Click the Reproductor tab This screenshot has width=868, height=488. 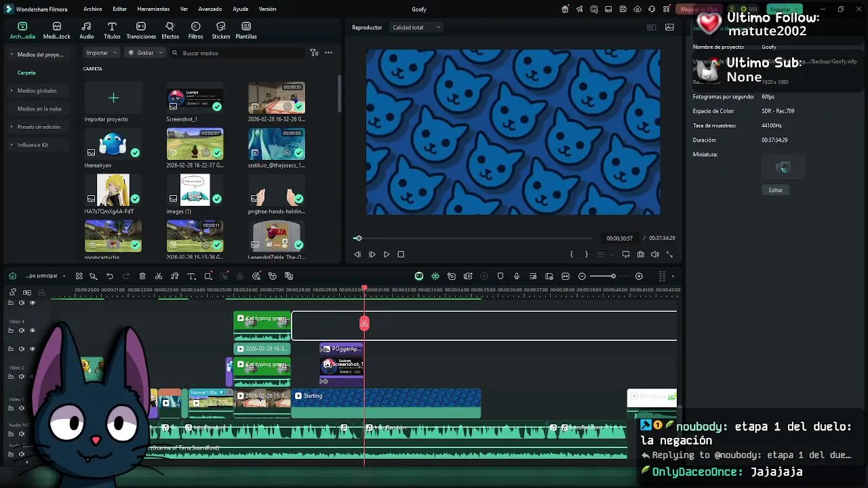pos(367,27)
